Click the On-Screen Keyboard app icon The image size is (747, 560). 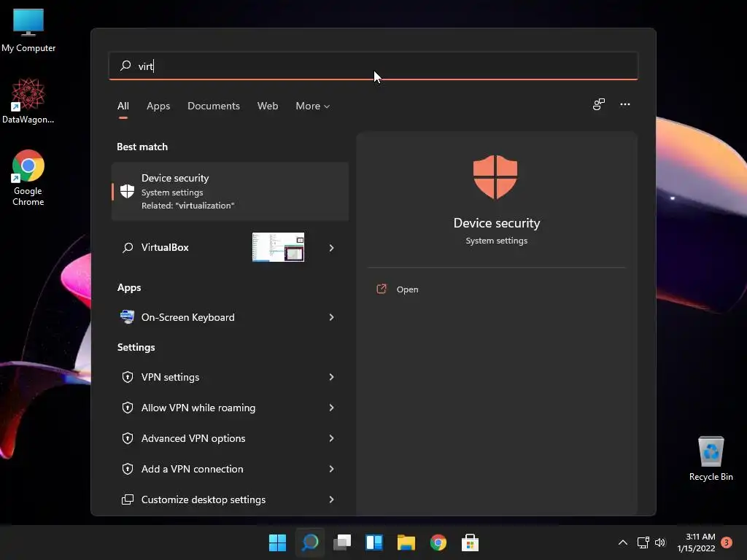coord(127,316)
